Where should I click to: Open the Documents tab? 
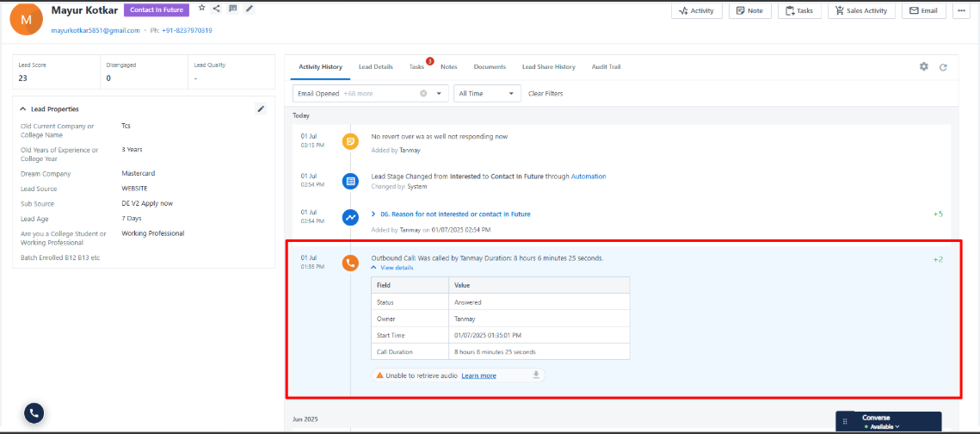pyautogui.click(x=490, y=67)
